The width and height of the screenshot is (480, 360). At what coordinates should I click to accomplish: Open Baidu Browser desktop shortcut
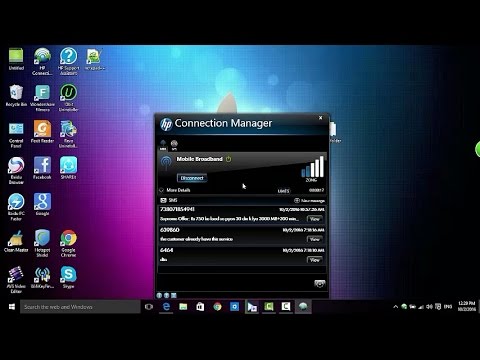pyautogui.click(x=16, y=171)
